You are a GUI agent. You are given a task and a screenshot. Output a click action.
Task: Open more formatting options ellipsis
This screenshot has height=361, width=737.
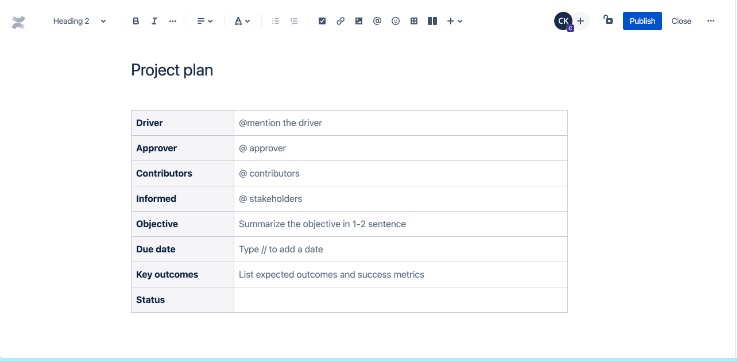point(172,21)
